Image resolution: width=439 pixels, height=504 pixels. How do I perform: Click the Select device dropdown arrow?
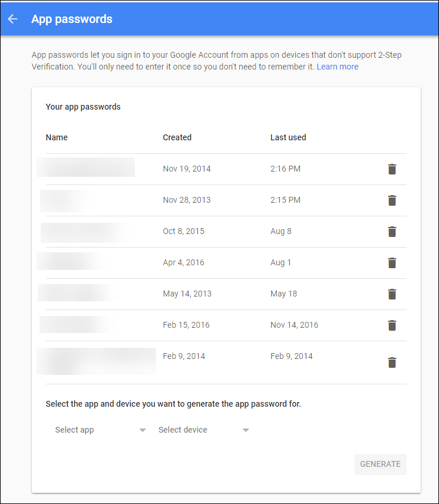tap(246, 430)
